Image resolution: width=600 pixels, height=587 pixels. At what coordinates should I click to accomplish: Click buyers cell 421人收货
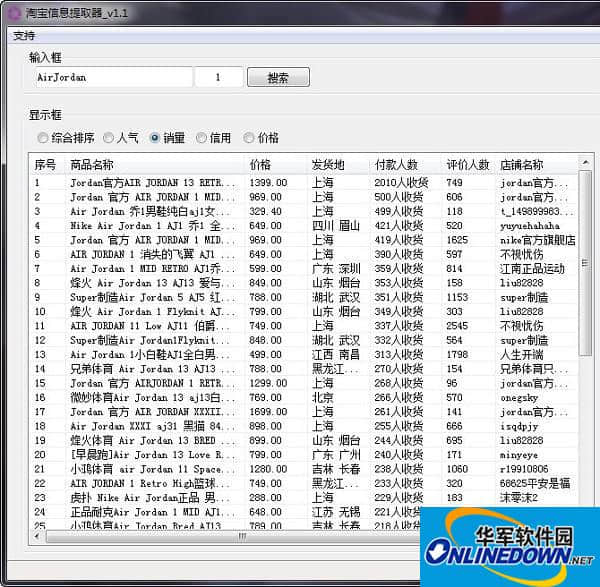tap(399, 226)
